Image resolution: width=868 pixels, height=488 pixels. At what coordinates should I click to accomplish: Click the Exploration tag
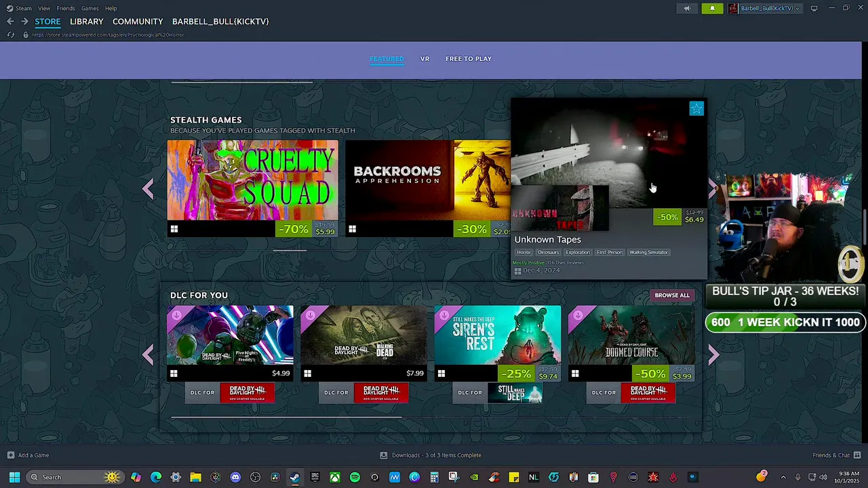click(578, 252)
